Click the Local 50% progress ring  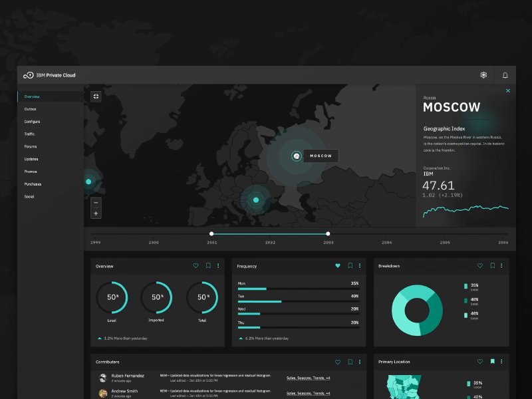point(112,297)
